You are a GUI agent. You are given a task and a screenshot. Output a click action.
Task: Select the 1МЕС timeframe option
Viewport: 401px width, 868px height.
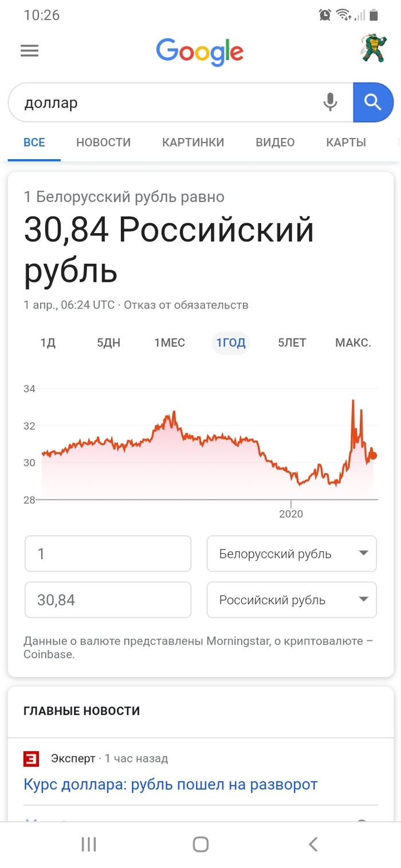click(x=169, y=342)
